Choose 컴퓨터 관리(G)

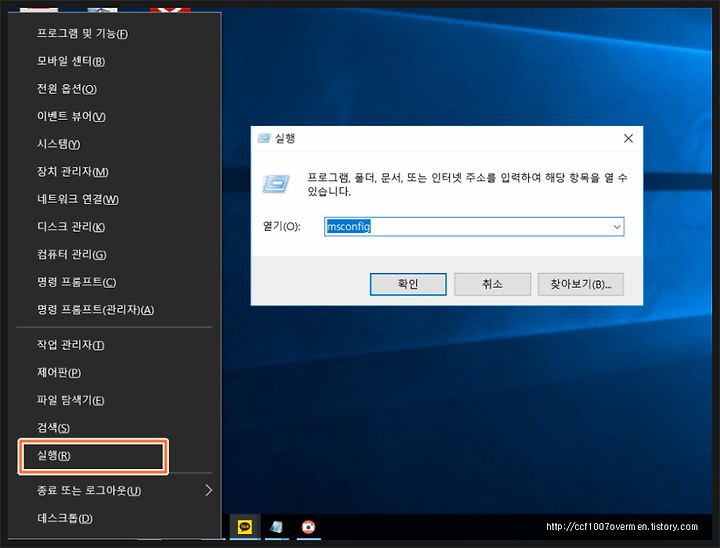[x=71, y=254]
